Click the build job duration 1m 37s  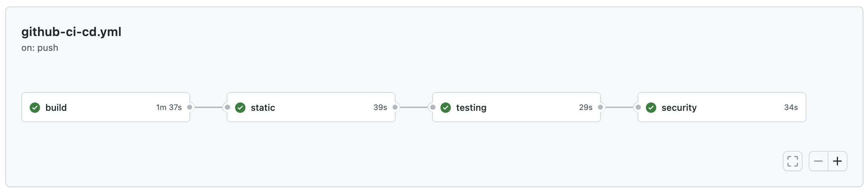pyautogui.click(x=169, y=107)
